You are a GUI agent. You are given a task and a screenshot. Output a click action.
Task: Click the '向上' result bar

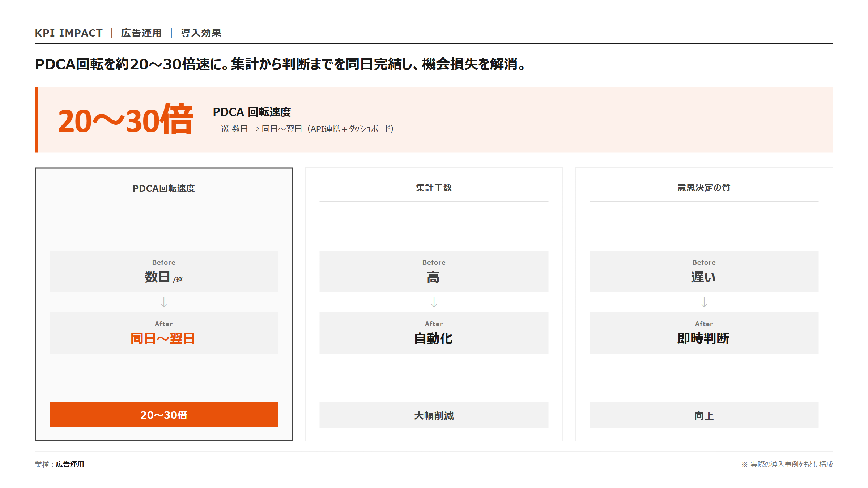point(704,415)
